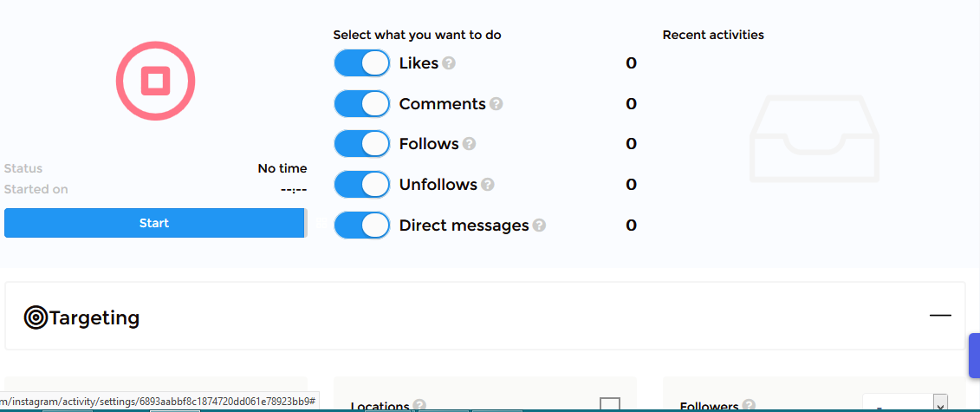Click the Recent activities heading

click(713, 35)
